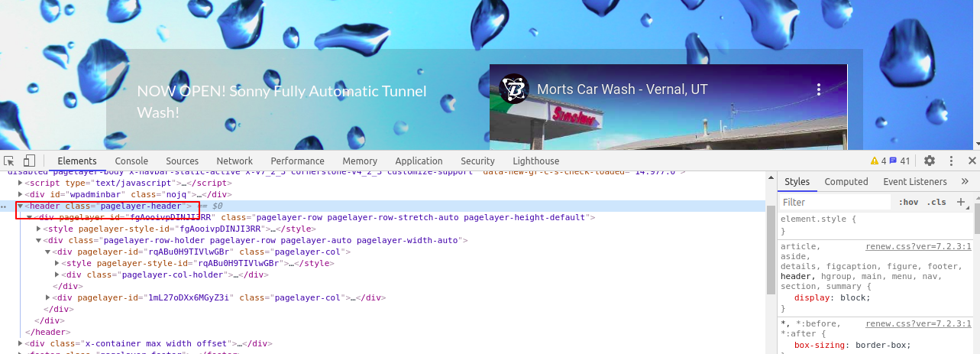
Task: Open the Morts Car Wash video title link
Action: 623,89
